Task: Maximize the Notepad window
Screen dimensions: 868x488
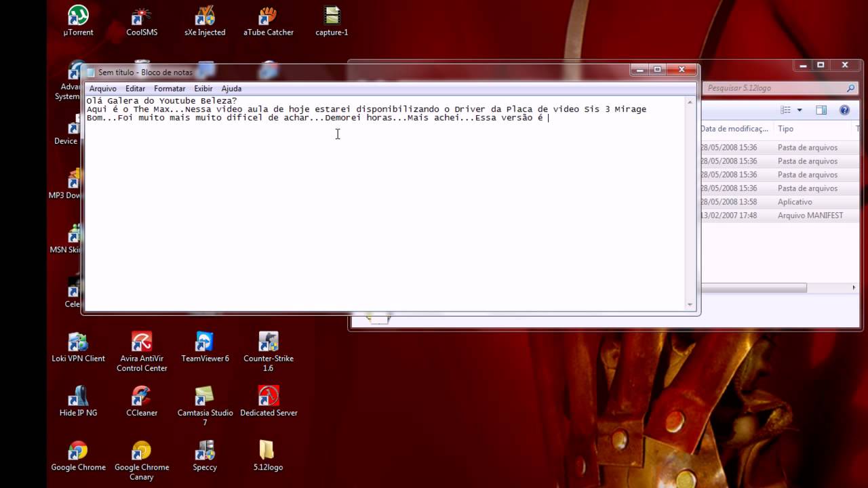Action: pos(656,69)
